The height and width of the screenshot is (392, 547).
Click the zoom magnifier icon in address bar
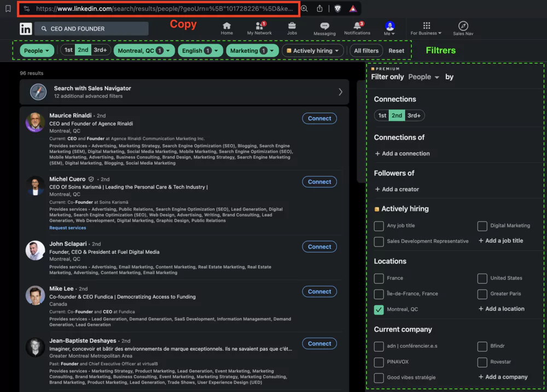click(304, 9)
